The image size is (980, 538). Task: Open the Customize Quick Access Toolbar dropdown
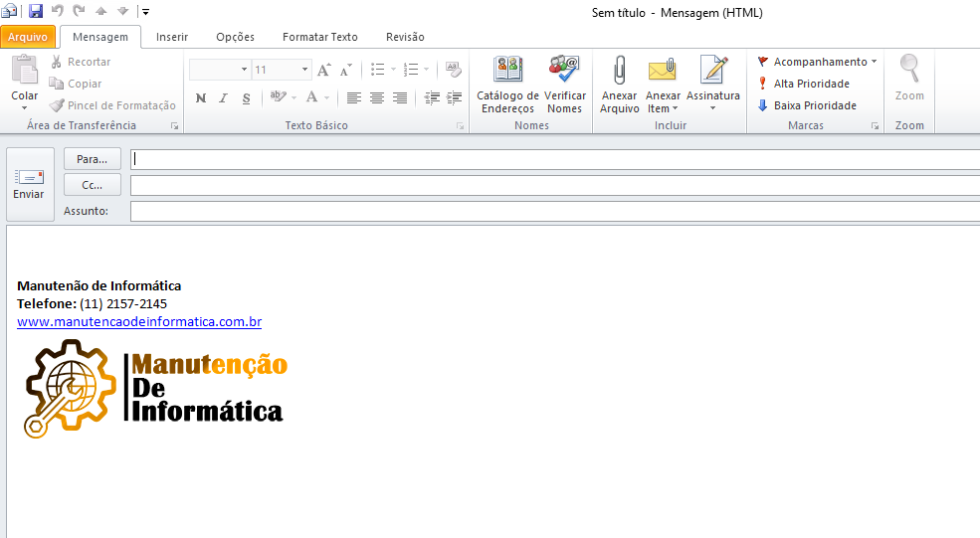[145, 12]
